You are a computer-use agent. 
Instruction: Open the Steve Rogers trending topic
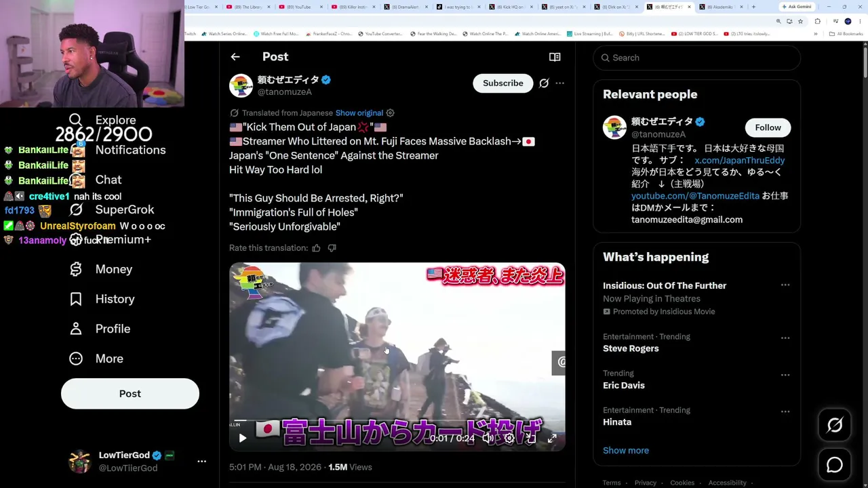[x=631, y=348]
